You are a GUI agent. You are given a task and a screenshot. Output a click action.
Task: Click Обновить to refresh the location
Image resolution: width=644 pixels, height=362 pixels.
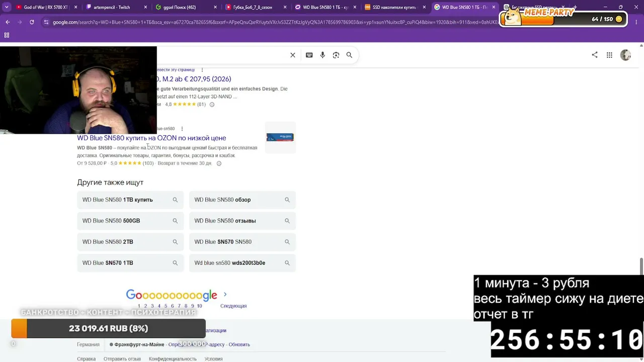point(239,344)
